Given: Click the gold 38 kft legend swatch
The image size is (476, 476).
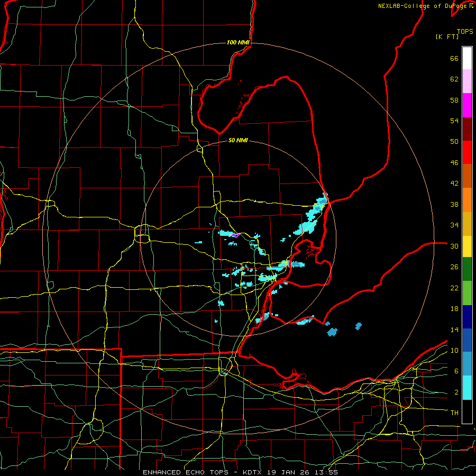Looking at the screenshot, I should pos(467,224).
